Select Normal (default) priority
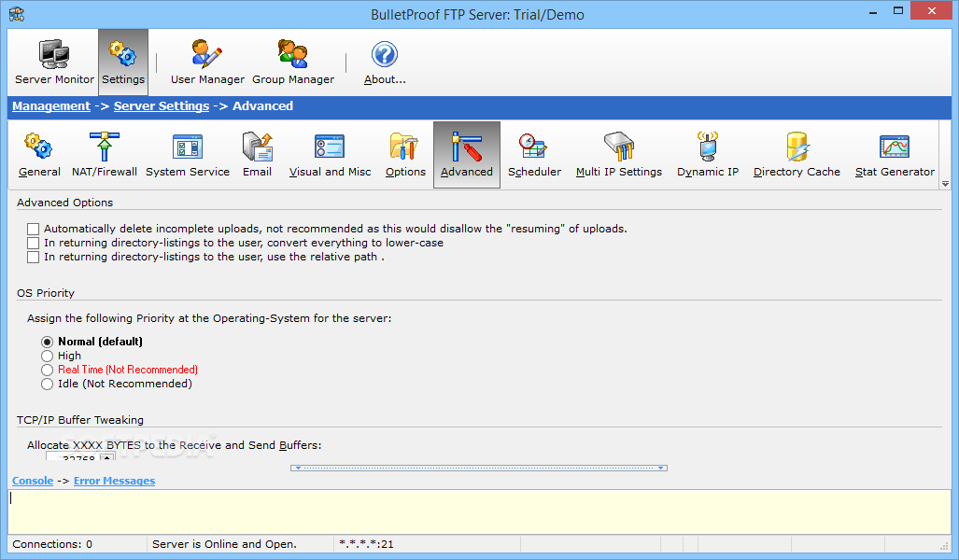This screenshot has width=959, height=560. [47, 342]
